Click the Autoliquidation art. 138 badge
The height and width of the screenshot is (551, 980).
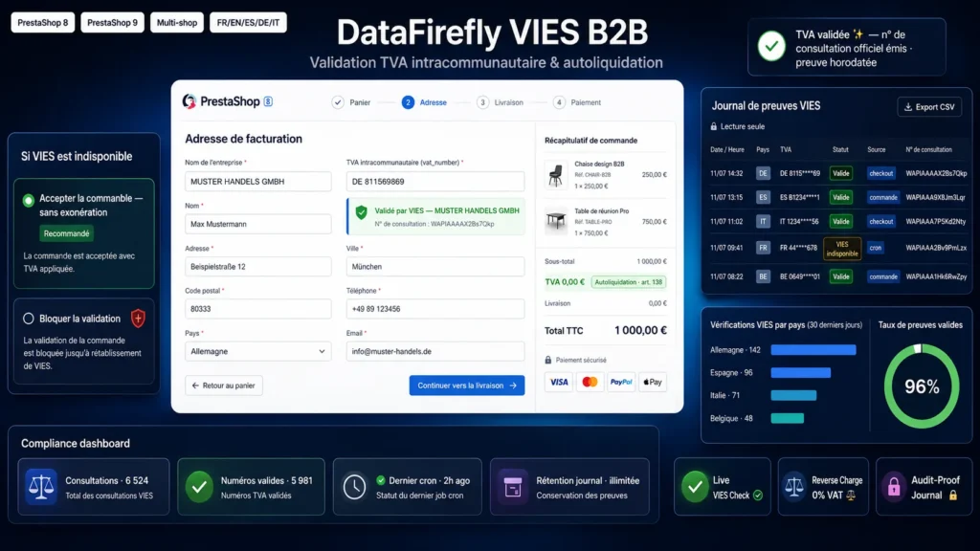click(x=628, y=282)
